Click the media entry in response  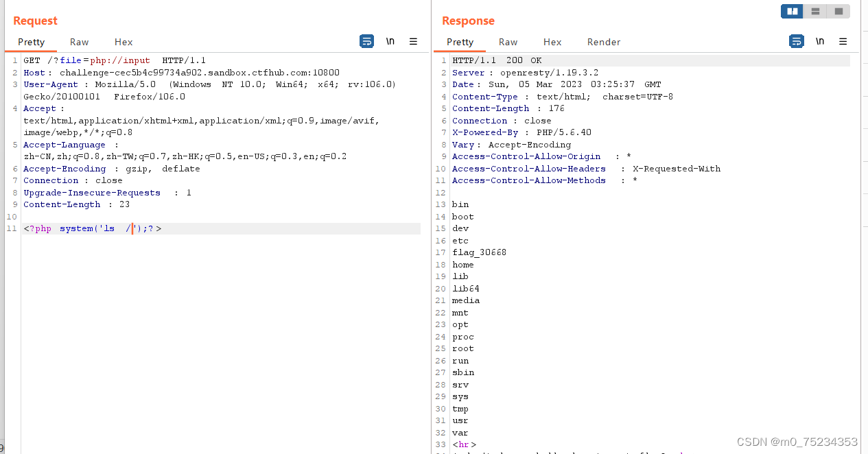point(466,300)
